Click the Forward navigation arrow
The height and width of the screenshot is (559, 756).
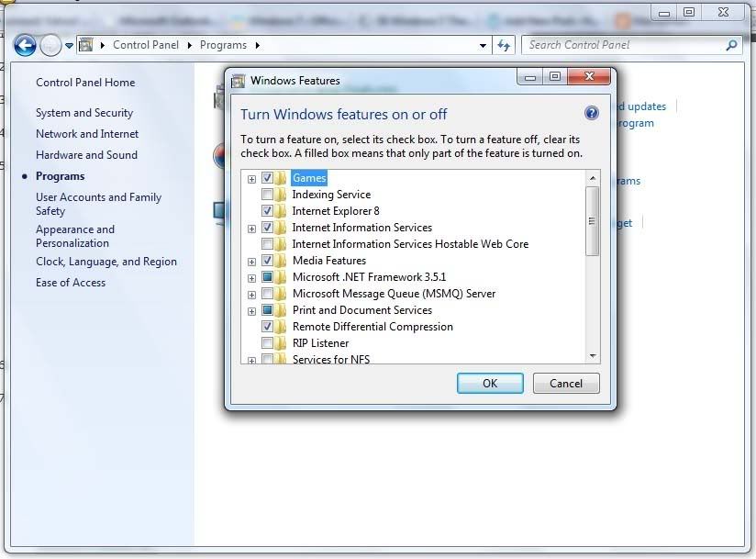click(50, 46)
